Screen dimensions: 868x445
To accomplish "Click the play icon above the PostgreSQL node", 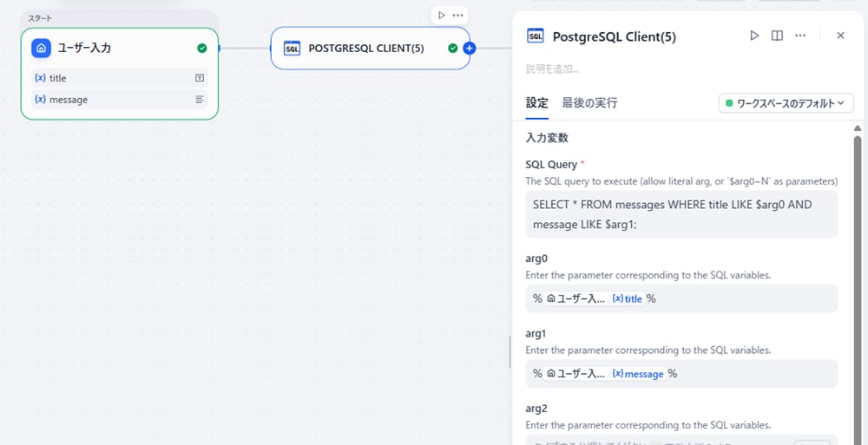I will click(x=442, y=15).
